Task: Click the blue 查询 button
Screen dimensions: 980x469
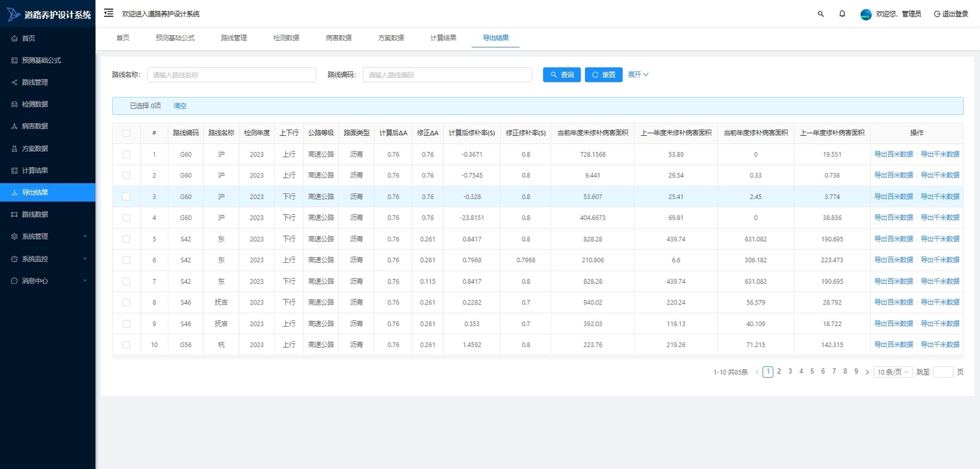Action: click(x=561, y=75)
